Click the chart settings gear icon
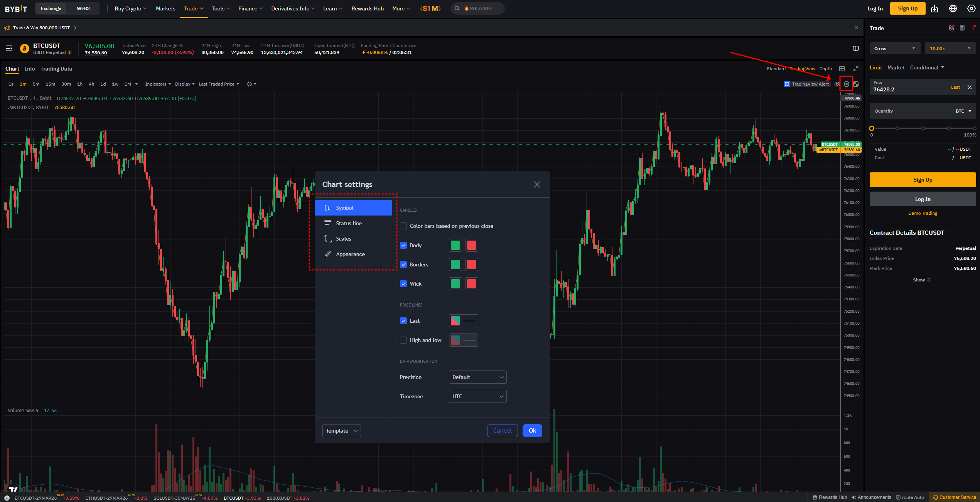980x502 pixels. (846, 84)
